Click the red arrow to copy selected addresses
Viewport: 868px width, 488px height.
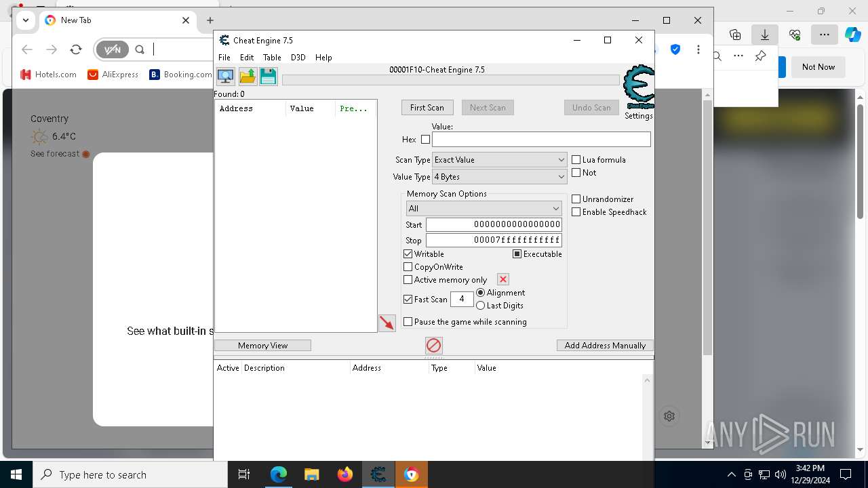(x=387, y=323)
